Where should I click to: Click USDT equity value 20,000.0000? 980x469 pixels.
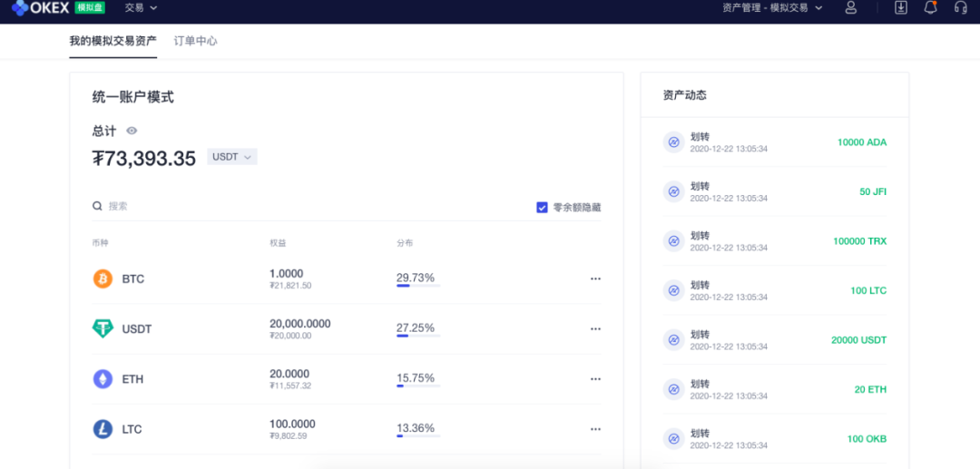tap(300, 324)
